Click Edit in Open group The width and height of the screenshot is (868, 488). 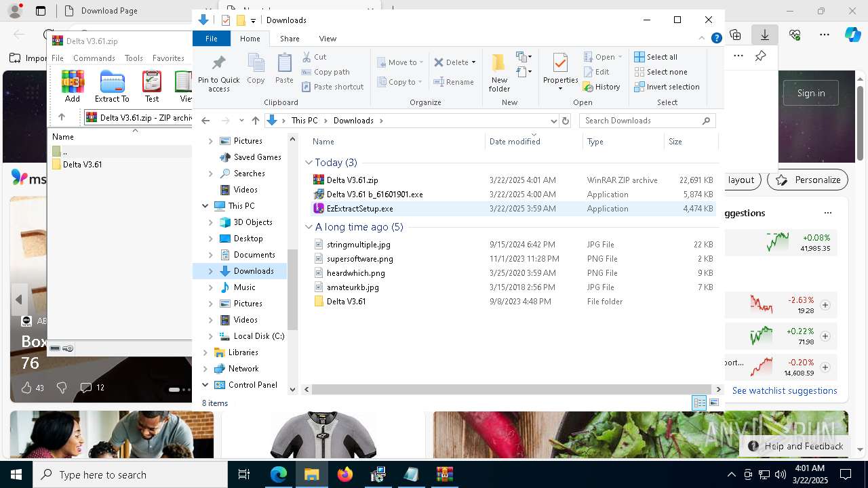pos(596,72)
